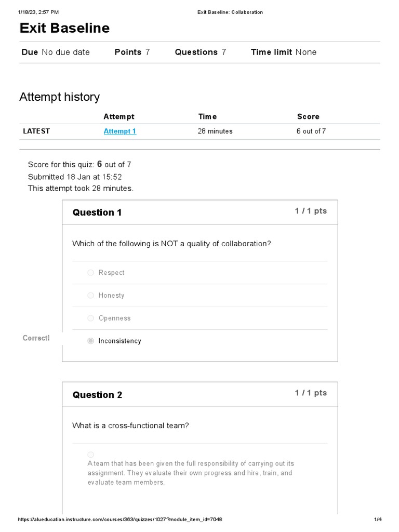This screenshot has height=532, width=399.
Task: Click the Respect answer label
Action: click(x=111, y=273)
